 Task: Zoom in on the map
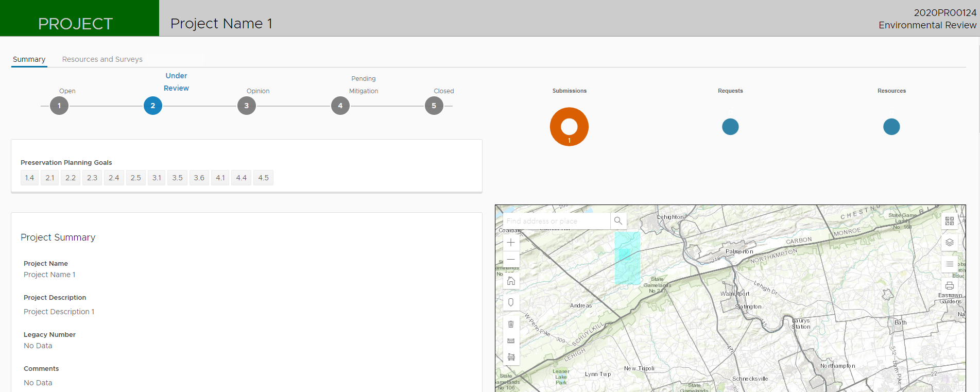[511, 243]
